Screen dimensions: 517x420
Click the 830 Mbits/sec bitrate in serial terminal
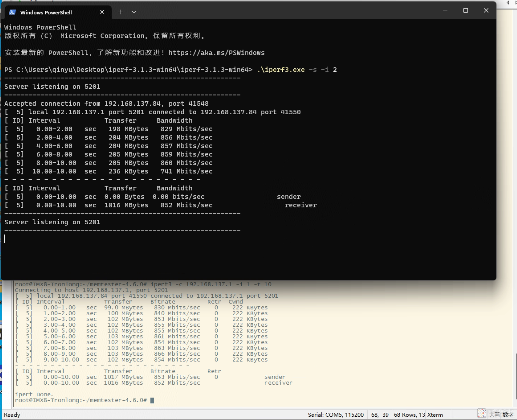(177, 307)
